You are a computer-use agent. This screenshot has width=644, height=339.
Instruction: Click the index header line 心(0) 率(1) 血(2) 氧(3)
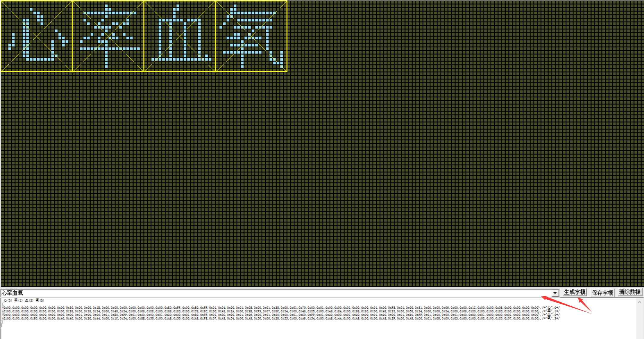coord(24,300)
